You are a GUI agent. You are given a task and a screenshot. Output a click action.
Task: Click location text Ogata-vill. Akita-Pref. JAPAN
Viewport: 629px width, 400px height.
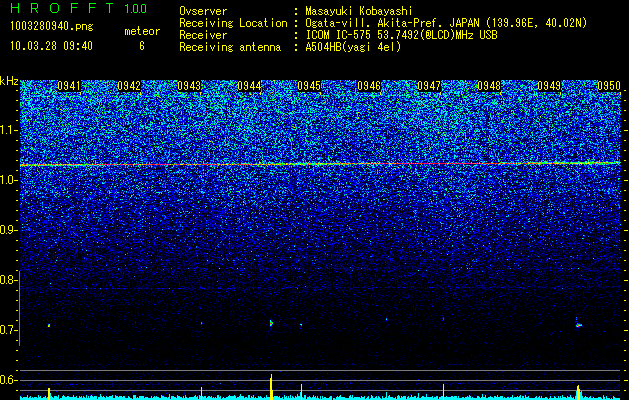(x=392, y=23)
